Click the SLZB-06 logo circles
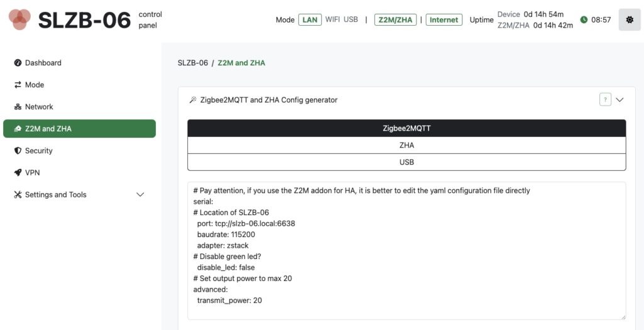The image size is (644, 330). click(19, 19)
